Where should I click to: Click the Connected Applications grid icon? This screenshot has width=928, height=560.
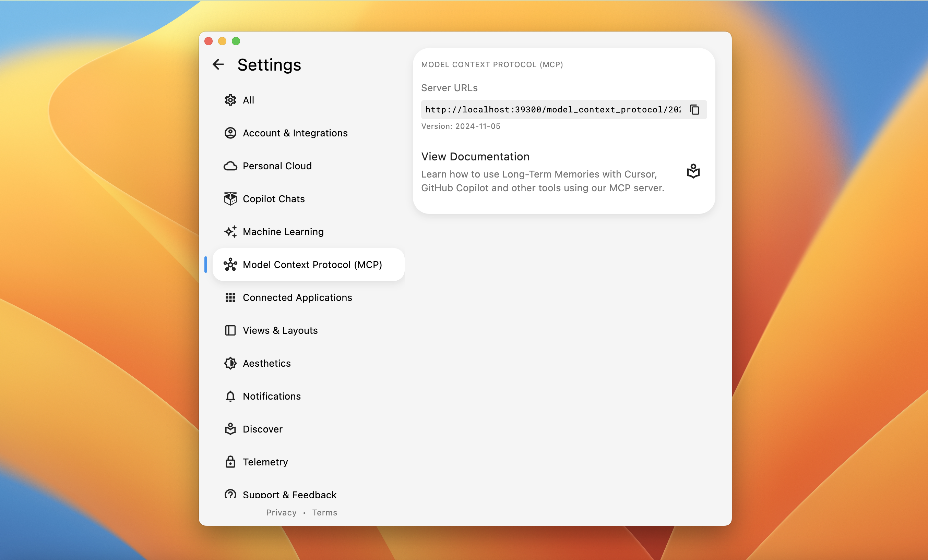coord(230,297)
